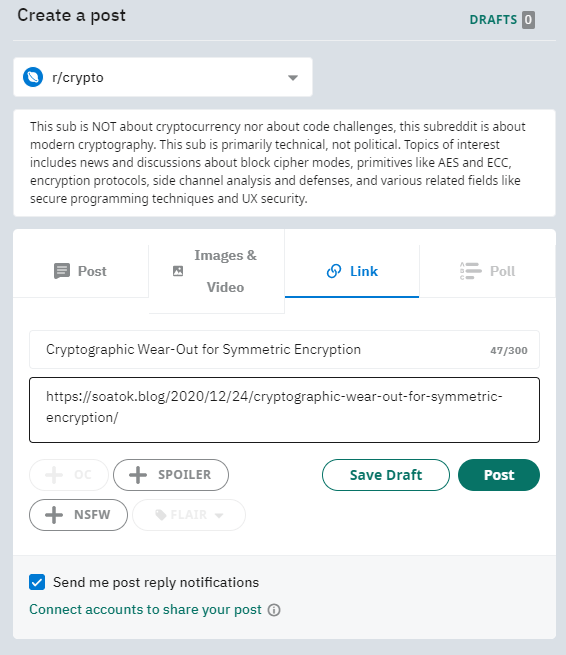Image resolution: width=566 pixels, height=655 pixels.
Task: Click the tag icon on FLAIR button
Action: (161, 515)
